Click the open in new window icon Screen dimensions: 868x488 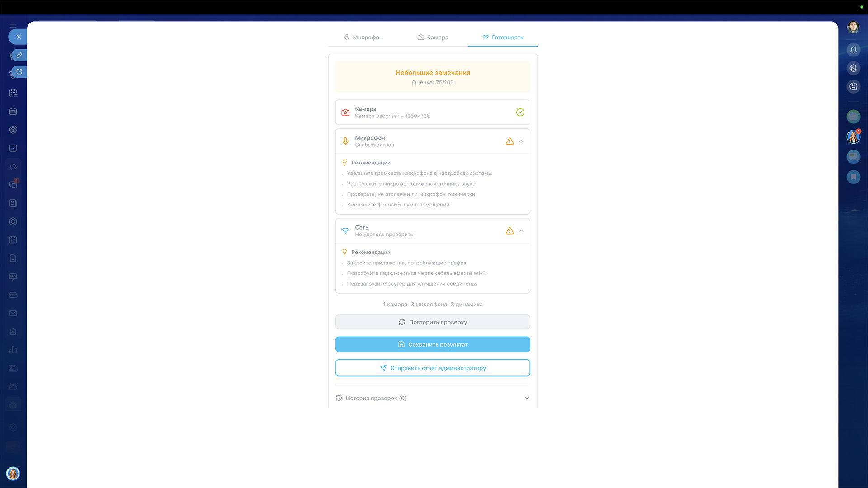(x=19, y=71)
